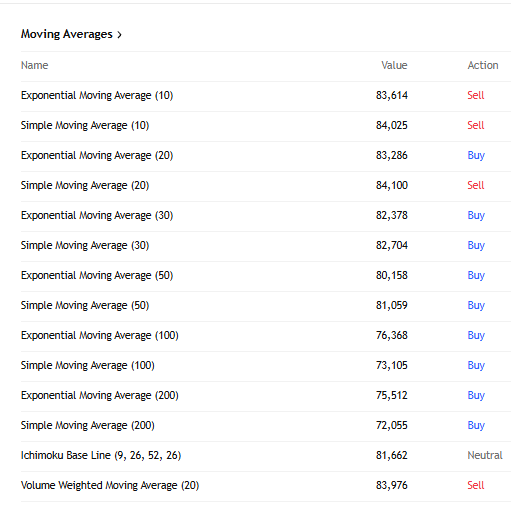
Task: Click the value 81,059
Action: [x=392, y=305]
